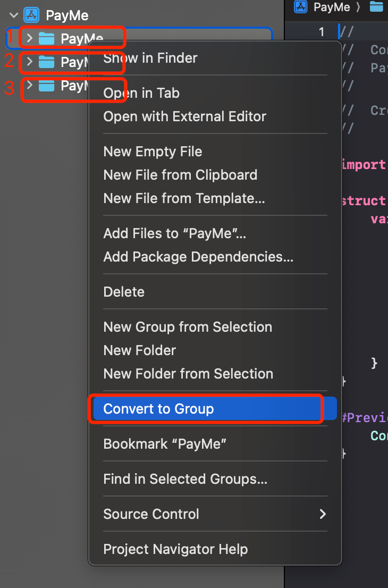This screenshot has height=588, width=388.
Task: Choose New Group from Selection
Action: [187, 327]
